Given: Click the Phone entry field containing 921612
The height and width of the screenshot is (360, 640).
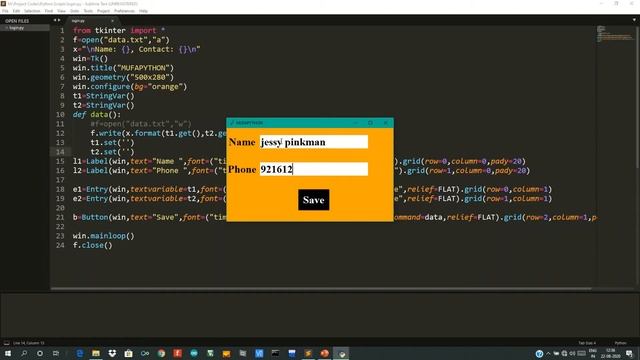Looking at the screenshot, I should [313, 169].
